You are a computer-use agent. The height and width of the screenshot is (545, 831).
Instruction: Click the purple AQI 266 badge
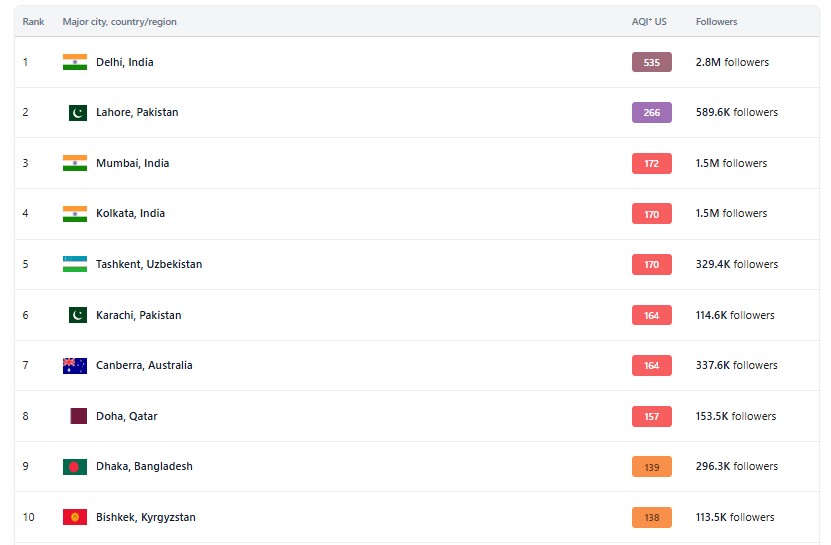pyautogui.click(x=651, y=113)
